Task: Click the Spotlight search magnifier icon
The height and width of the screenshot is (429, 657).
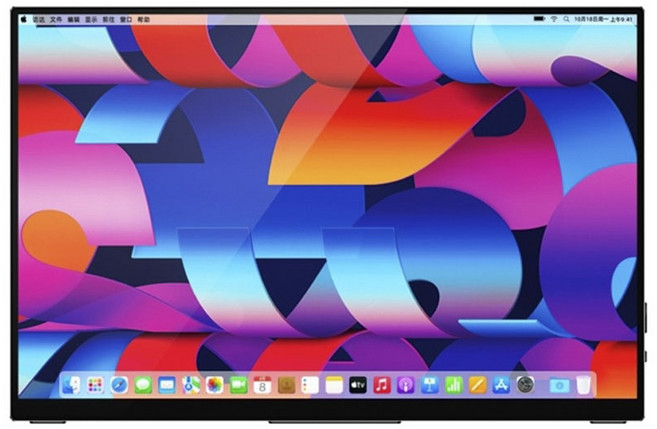Action: [x=567, y=19]
